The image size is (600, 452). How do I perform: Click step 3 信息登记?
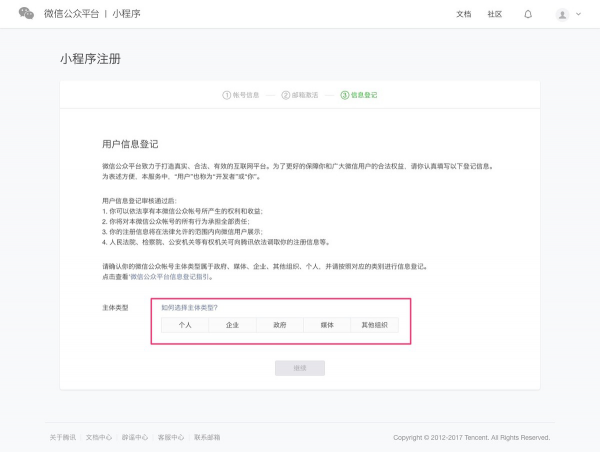(359, 95)
